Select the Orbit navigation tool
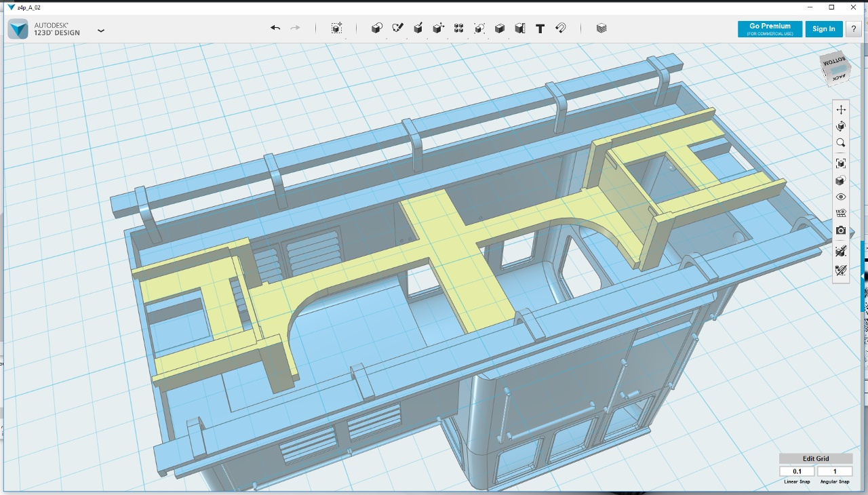 pos(841,126)
